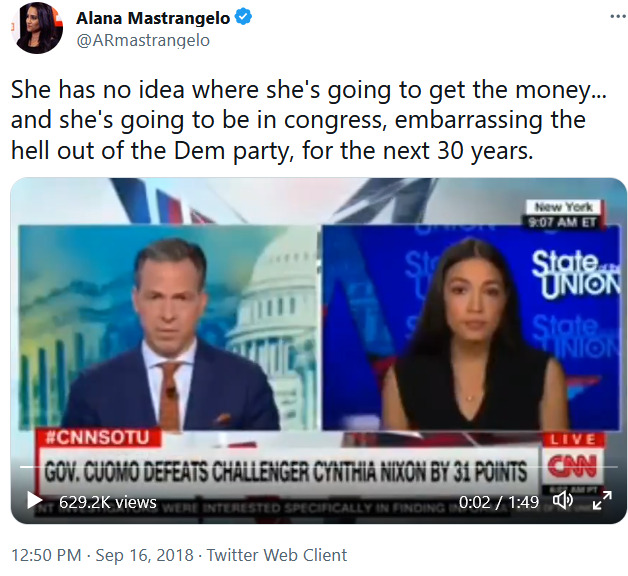The width and height of the screenshot is (628, 576).
Task: Click the Cuomo defeats Nixon headline chyron
Action: [x=285, y=471]
